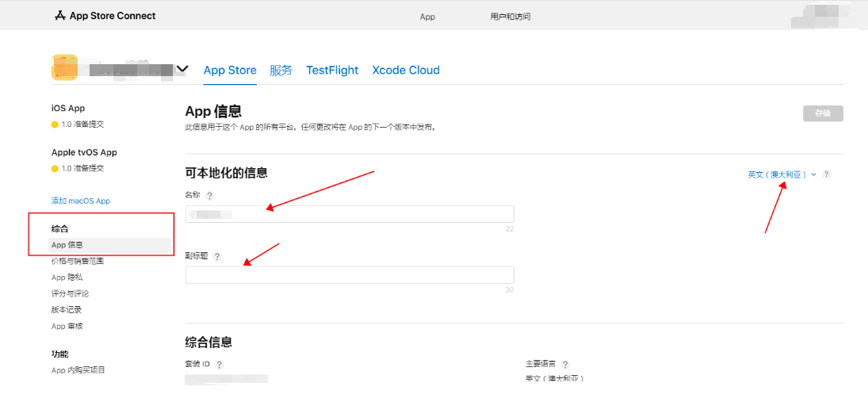Screen dimensions: 868x402
Task: Click the 存储 save button
Action: coord(823,113)
